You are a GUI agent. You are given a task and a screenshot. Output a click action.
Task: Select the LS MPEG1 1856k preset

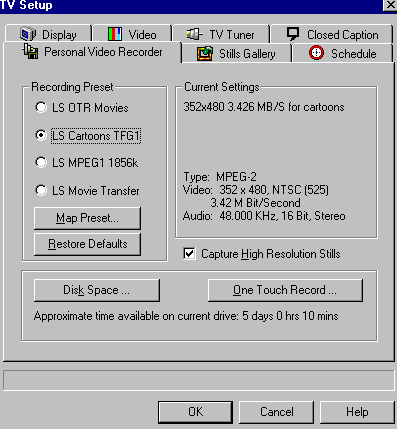pos(86,163)
